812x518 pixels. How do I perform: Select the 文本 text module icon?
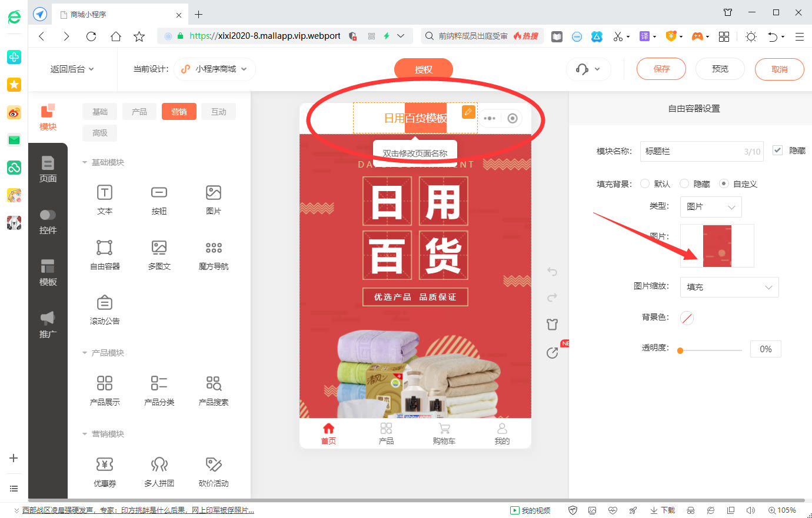pyautogui.click(x=104, y=200)
